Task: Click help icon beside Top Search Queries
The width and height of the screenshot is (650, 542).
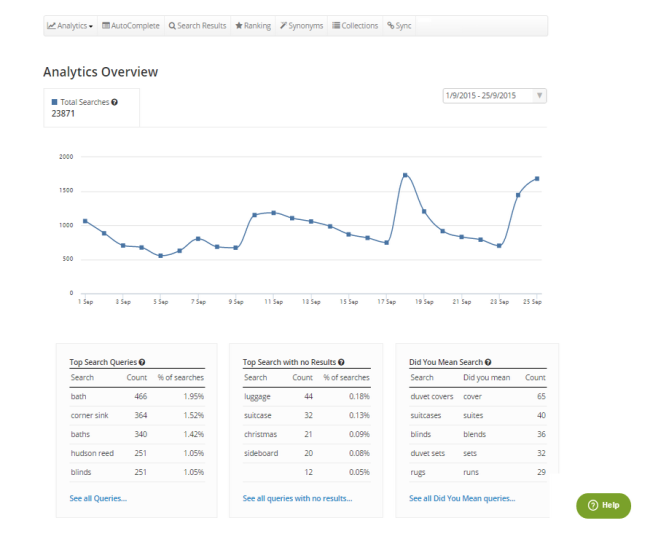Action: coord(142,362)
